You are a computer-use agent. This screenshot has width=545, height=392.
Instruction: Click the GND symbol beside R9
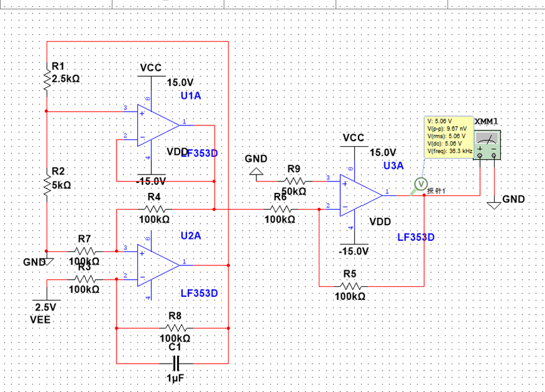pos(256,171)
